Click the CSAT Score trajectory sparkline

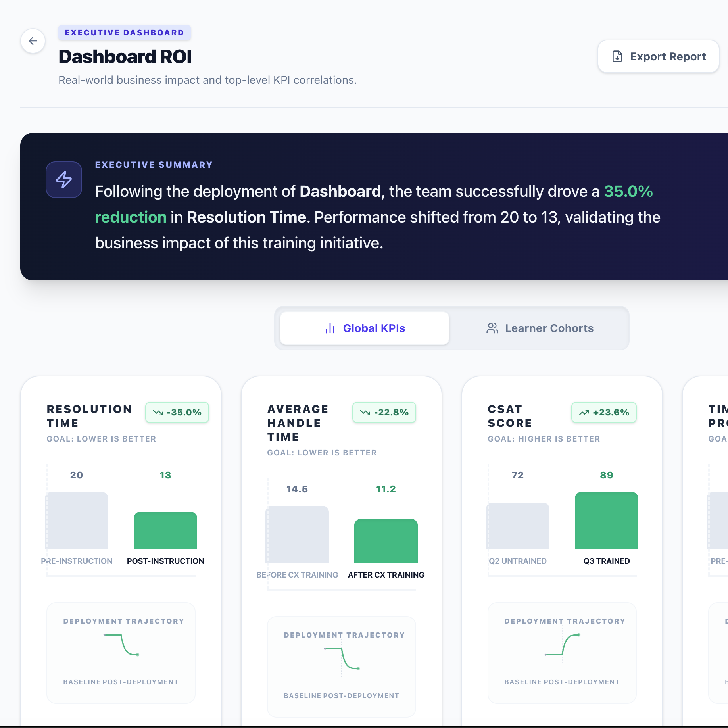click(x=562, y=645)
